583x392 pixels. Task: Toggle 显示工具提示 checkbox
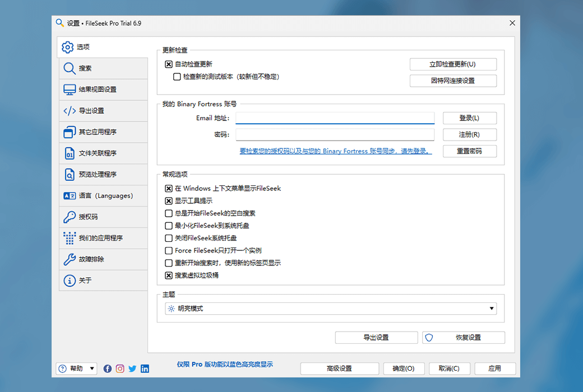coord(168,201)
